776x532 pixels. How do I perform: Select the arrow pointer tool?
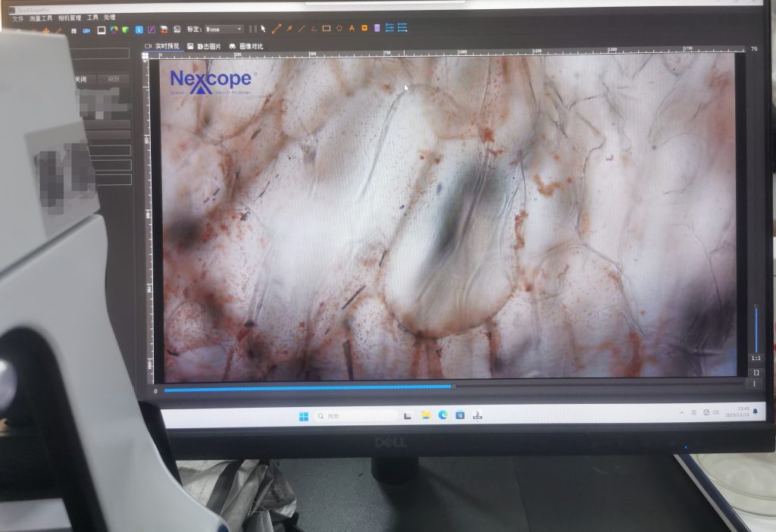(x=263, y=29)
